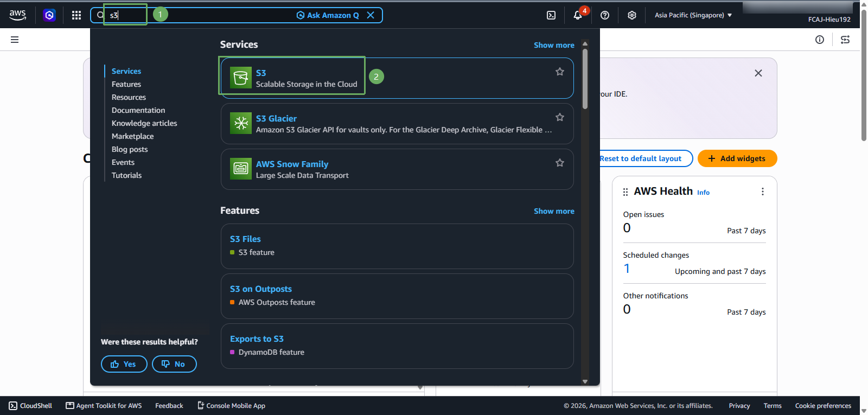The image size is (868, 415).
Task: Click Ask Amazon Q in search bar
Action: click(x=328, y=15)
